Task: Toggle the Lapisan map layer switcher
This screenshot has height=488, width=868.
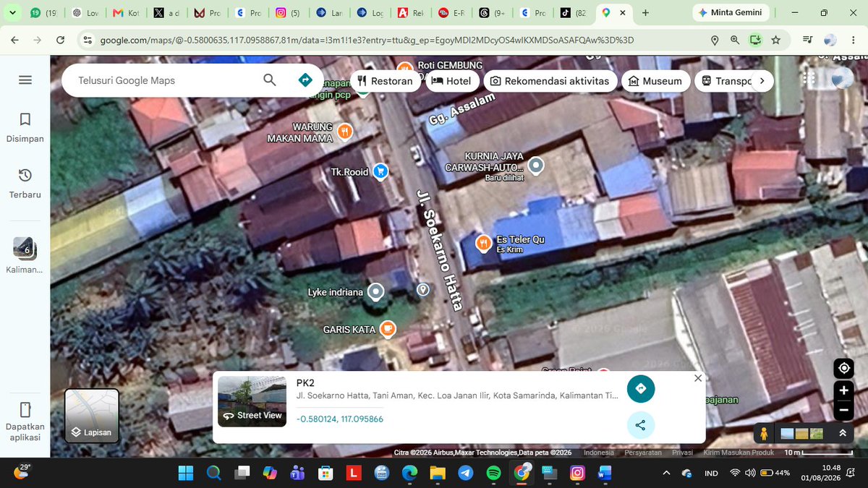Action: click(92, 416)
